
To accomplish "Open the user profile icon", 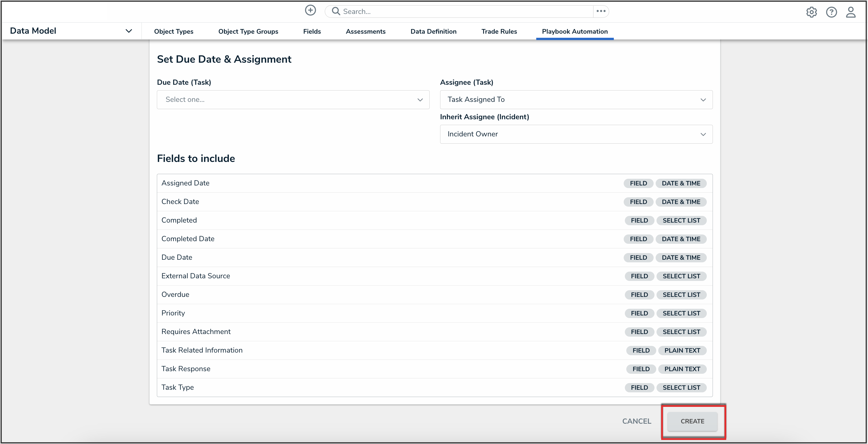I will point(851,12).
